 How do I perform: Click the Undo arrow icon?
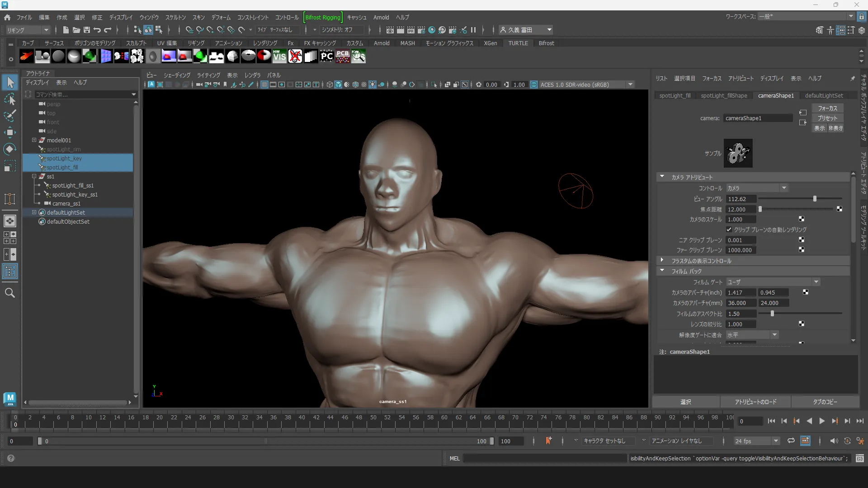point(97,30)
